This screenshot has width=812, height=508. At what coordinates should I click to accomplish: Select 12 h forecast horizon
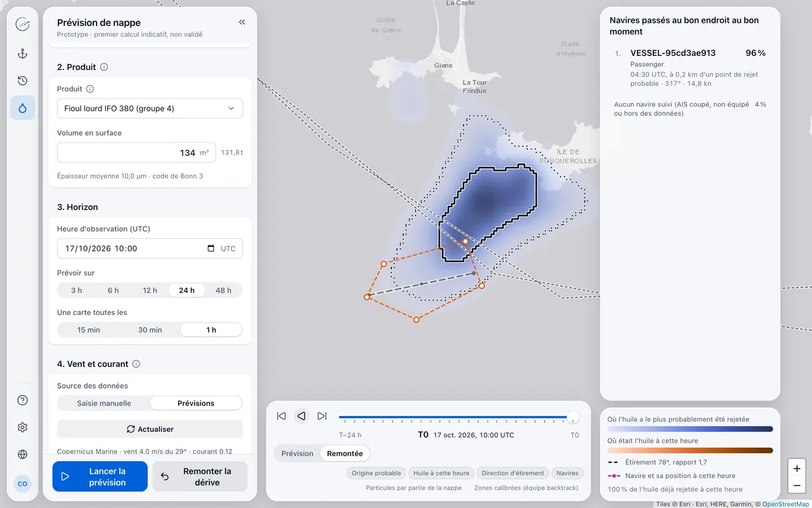150,290
